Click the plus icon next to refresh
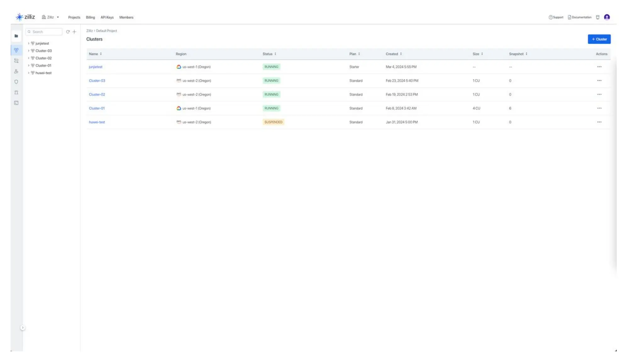This screenshot has width=644, height=362. (x=75, y=32)
